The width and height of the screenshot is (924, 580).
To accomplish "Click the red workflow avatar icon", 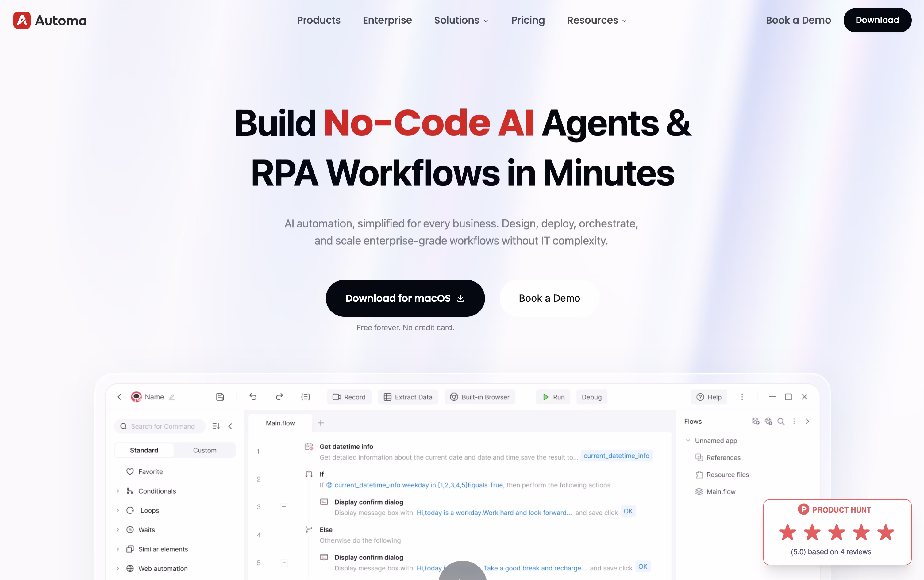I will coord(136,397).
